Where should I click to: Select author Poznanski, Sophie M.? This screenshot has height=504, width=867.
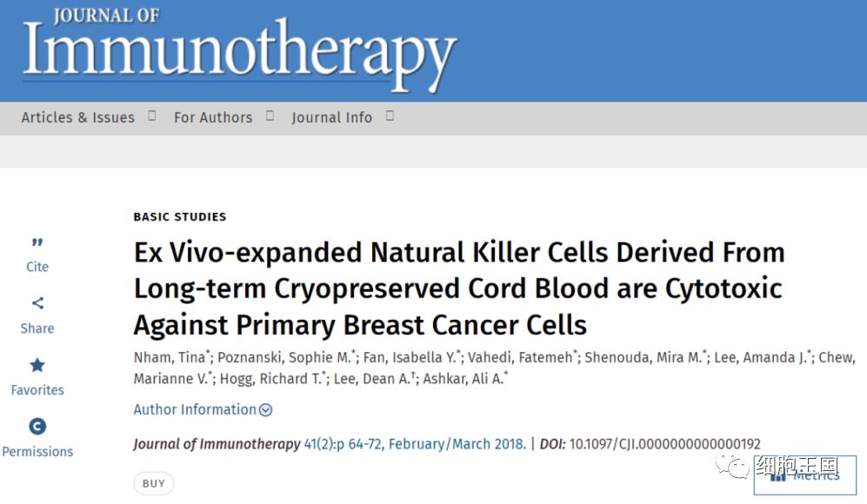point(286,357)
